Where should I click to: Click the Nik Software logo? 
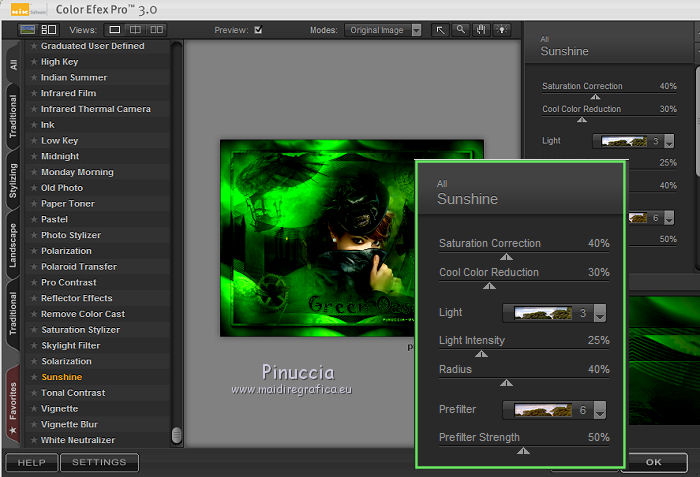tap(28, 9)
